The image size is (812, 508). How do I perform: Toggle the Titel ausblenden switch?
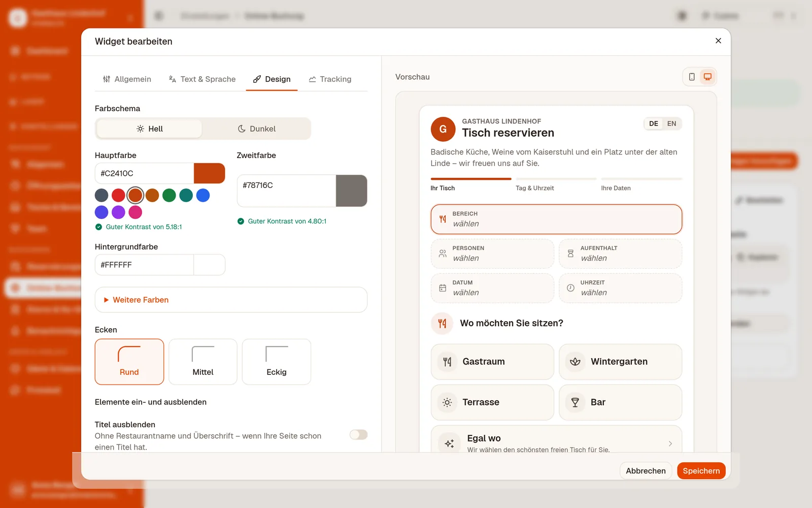(x=358, y=435)
